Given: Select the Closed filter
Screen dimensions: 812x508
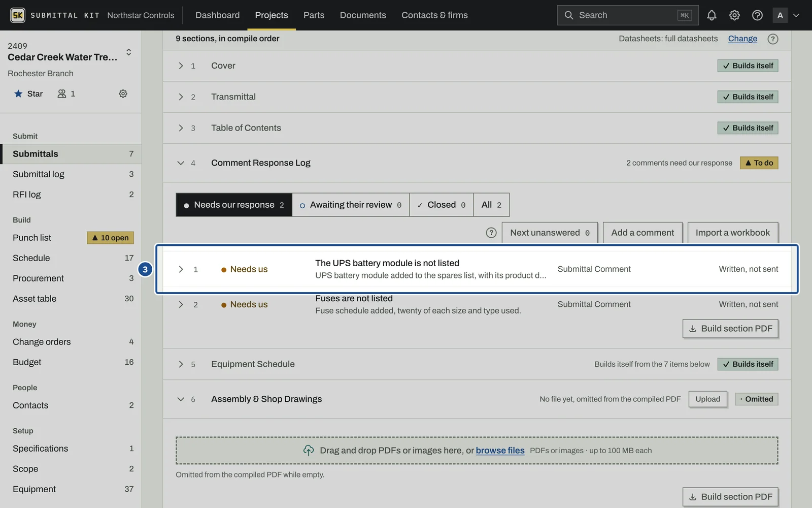Looking at the screenshot, I should pos(442,205).
